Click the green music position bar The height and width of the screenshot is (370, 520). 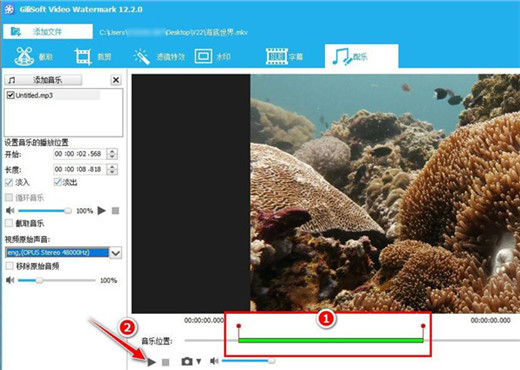pyautogui.click(x=331, y=340)
